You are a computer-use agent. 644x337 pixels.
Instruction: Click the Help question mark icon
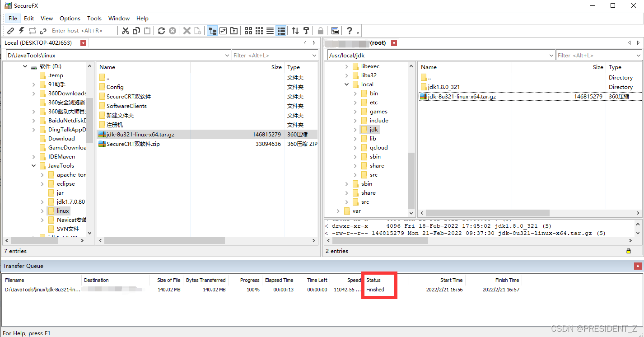tap(350, 31)
